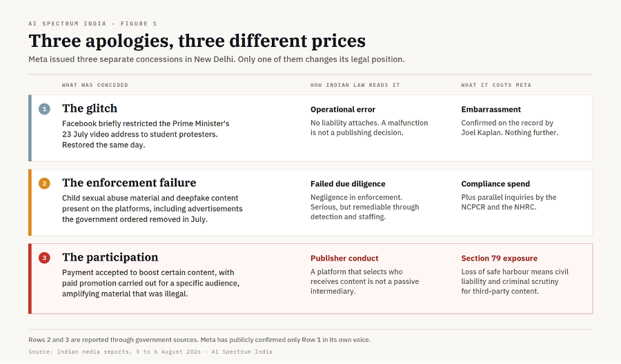Click 'How Indian law reads it' header
Image resolution: width=621 pixels, height=364 pixels.
tap(355, 85)
